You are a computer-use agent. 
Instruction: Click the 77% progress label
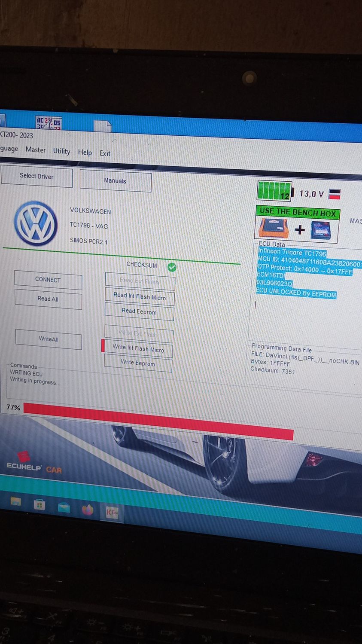[x=13, y=407]
